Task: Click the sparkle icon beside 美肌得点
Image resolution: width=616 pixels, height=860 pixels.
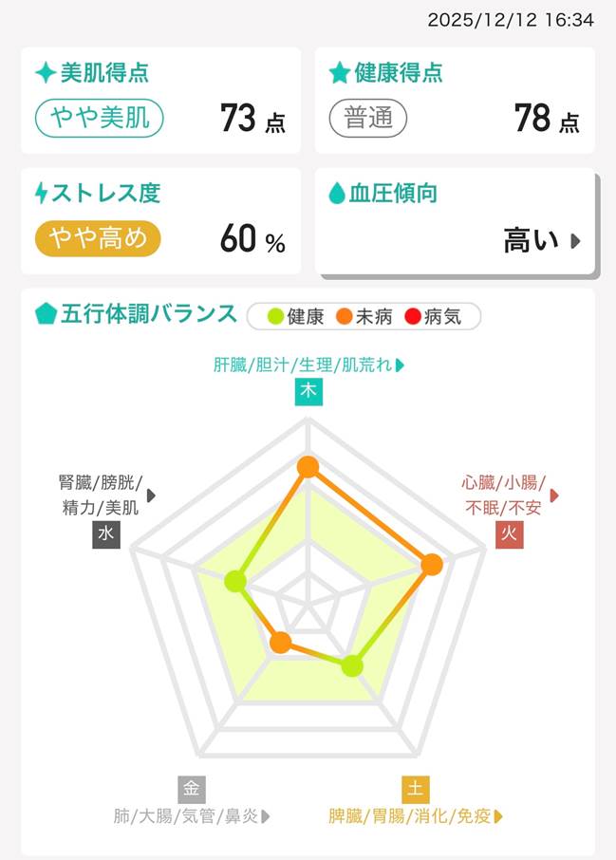Action: coord(45,72)
